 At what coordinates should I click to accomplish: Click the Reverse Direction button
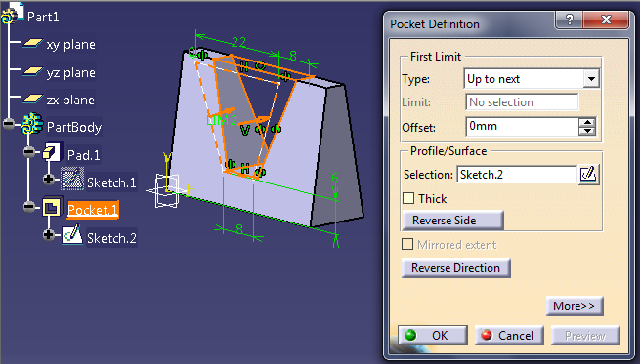[x=456, y=268]
